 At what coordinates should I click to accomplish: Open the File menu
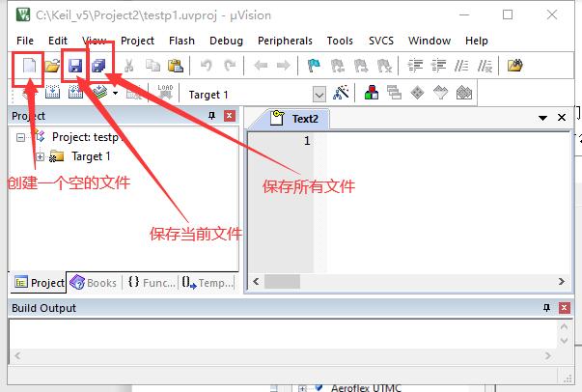click(x=25, y=41)
